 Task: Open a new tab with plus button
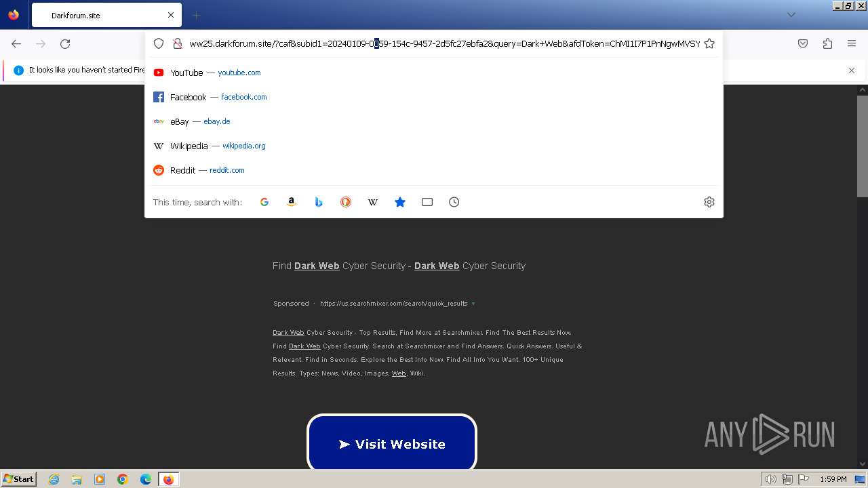[x=196, y=15]
